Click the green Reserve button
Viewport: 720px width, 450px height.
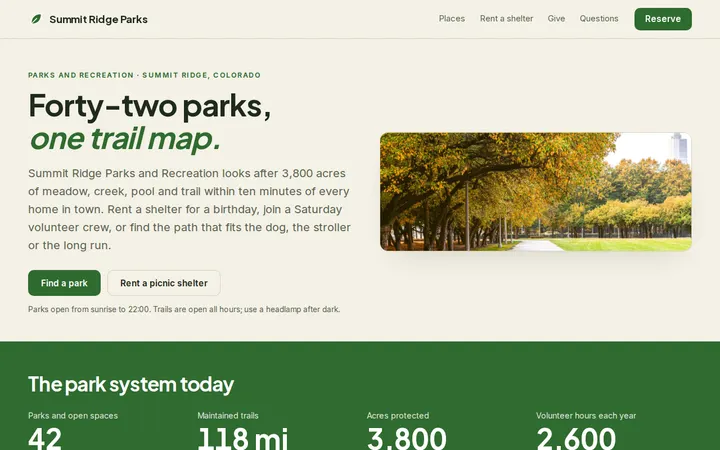pyautogui.click(x=663, y=19)
